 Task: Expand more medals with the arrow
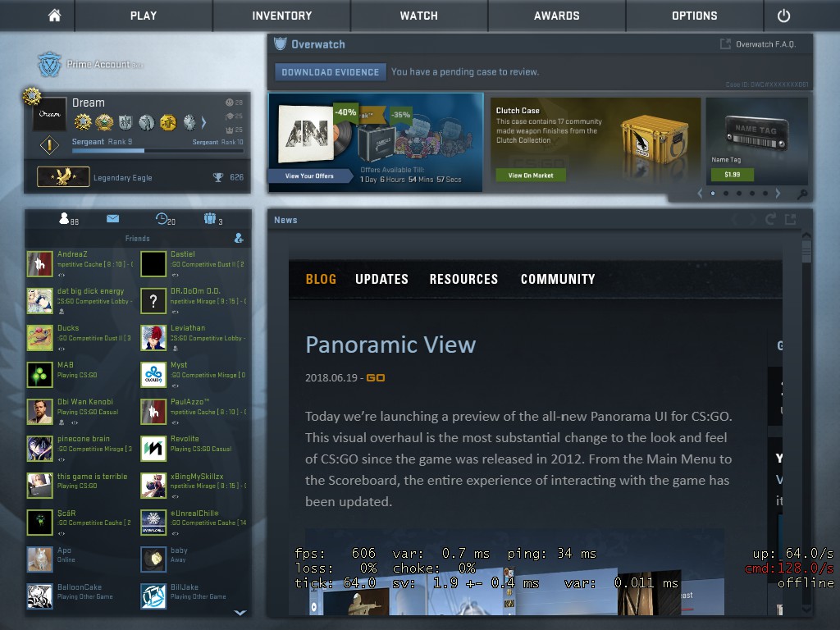tap(203, 123)
